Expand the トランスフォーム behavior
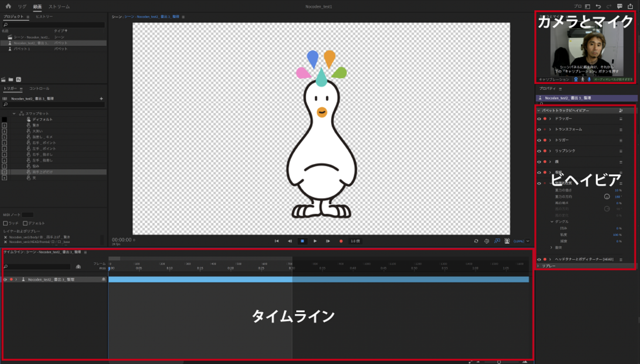640x364 pixels. pyautogui.click(x=550, y=130)
